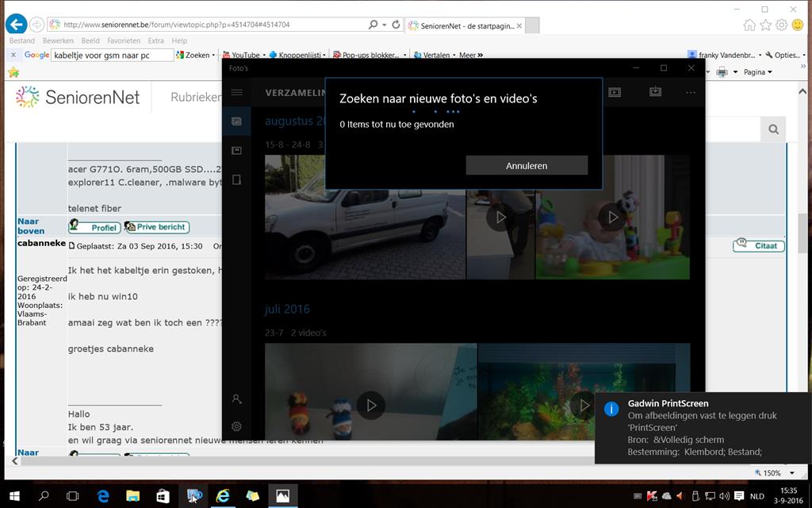Go back with the browser back arrow
Viewport: 812px width, 508px height.
pyautogui.click(x=16, y=25)
